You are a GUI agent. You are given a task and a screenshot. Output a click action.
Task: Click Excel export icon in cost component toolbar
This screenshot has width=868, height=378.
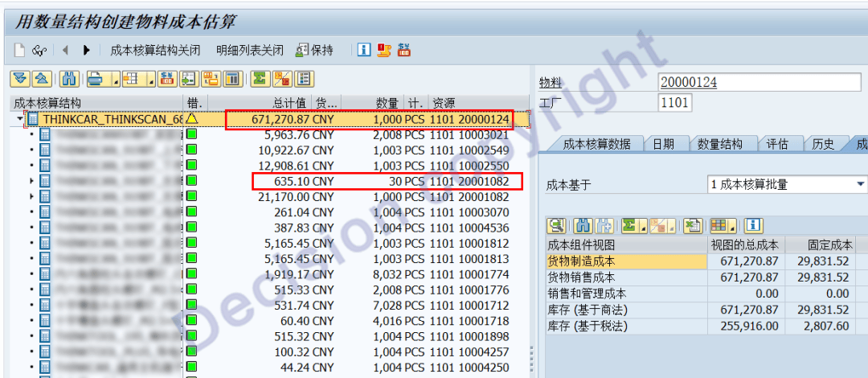(692, 225)
